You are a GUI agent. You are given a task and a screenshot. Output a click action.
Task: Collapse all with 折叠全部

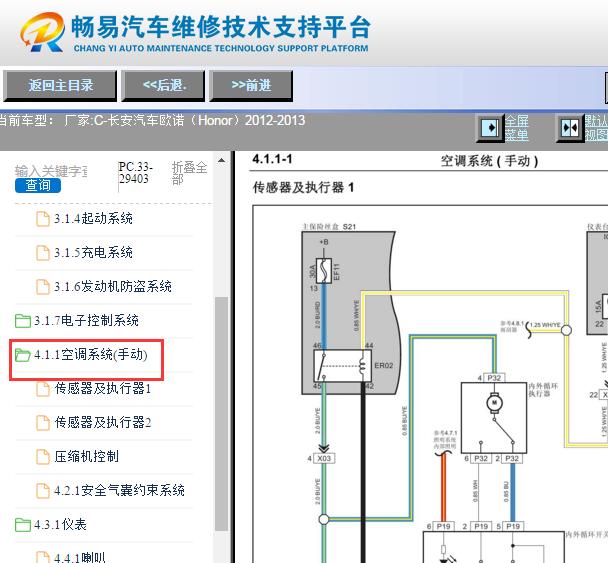[189, 173]
